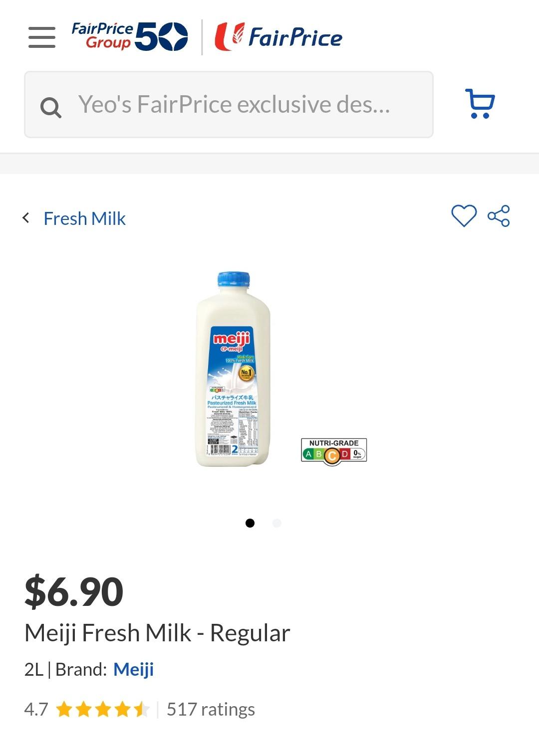539x756 pixels.
Task: Switch to the second carousel image dot
Action: pyautogui.click(x=277, y=523)
